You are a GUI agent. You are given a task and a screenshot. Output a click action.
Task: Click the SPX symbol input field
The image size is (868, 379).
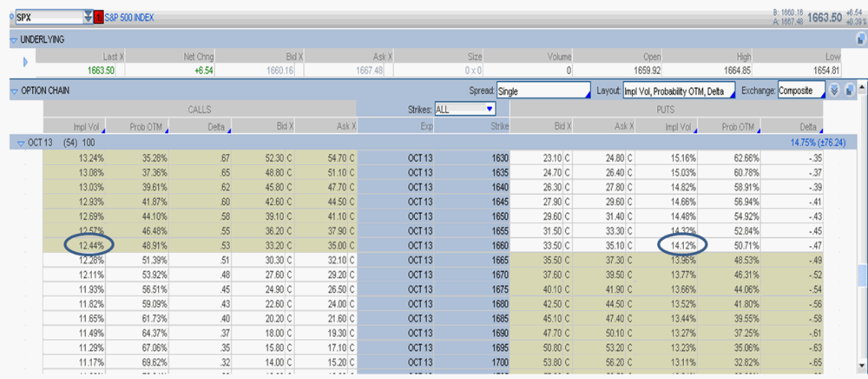[46, 17]
